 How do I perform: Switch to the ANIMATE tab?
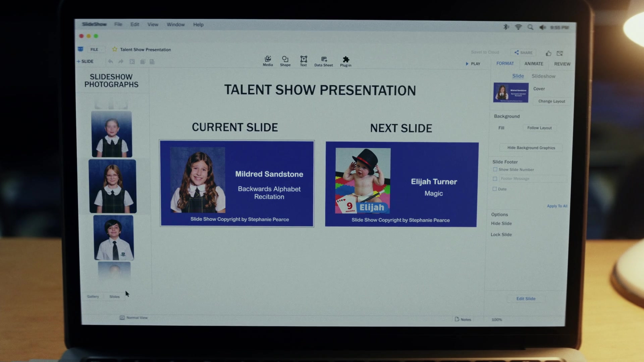tap(534, 64)
